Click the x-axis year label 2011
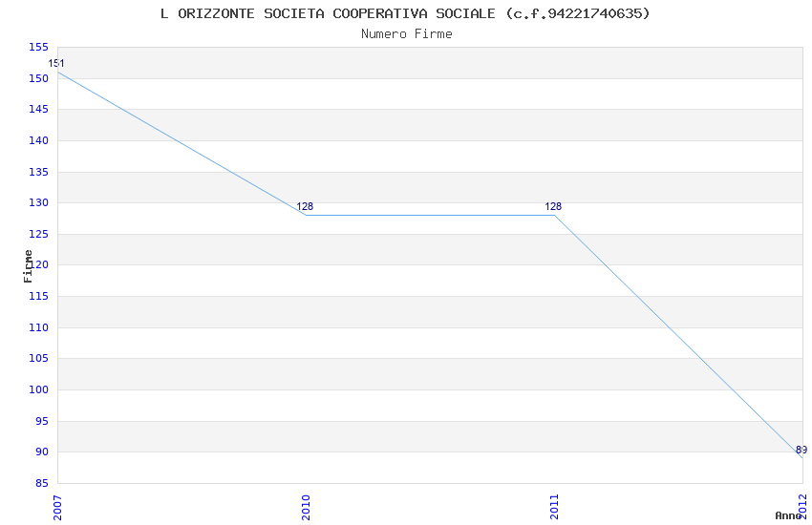The image size is (812, 525). tap(555, 508)
